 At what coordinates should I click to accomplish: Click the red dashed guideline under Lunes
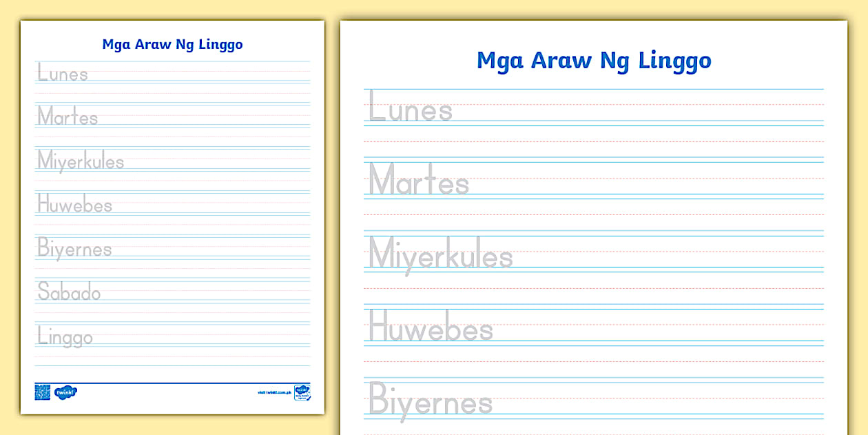click(594, 141)
